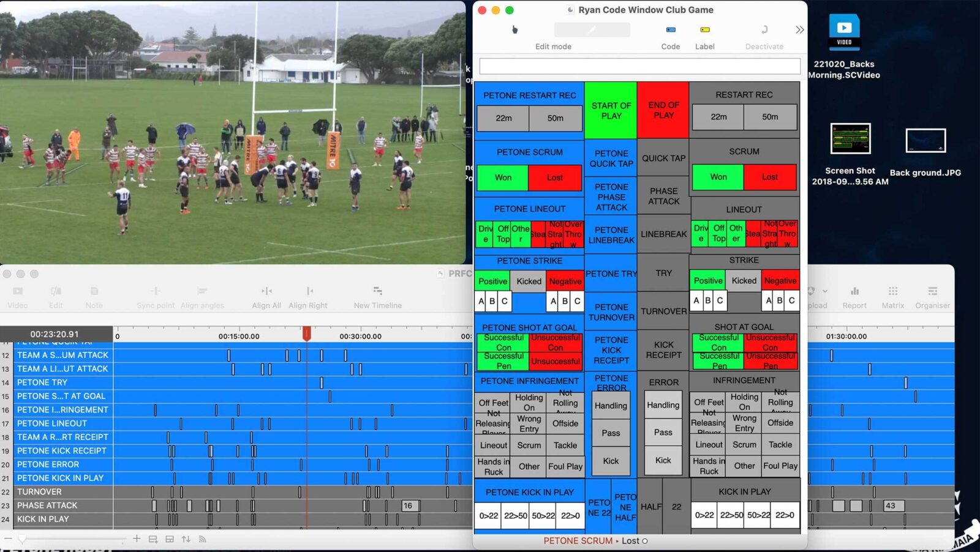Select the Video tool in the timeline toolbar

point(17,293)
